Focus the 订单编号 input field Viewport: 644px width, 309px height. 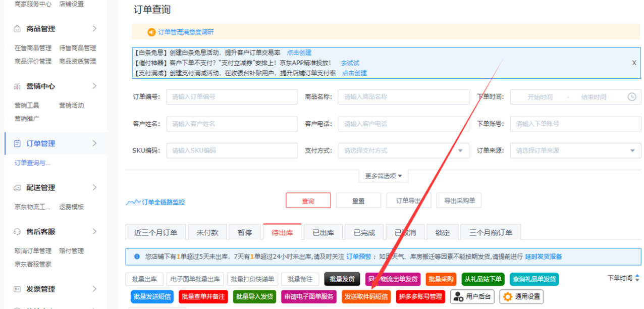click(x=232, y=97)
